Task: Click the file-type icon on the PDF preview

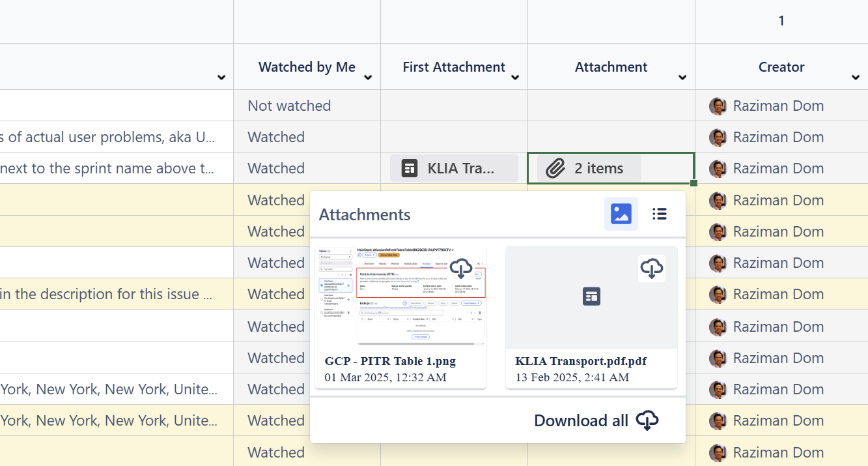Action: click(591, 297)
